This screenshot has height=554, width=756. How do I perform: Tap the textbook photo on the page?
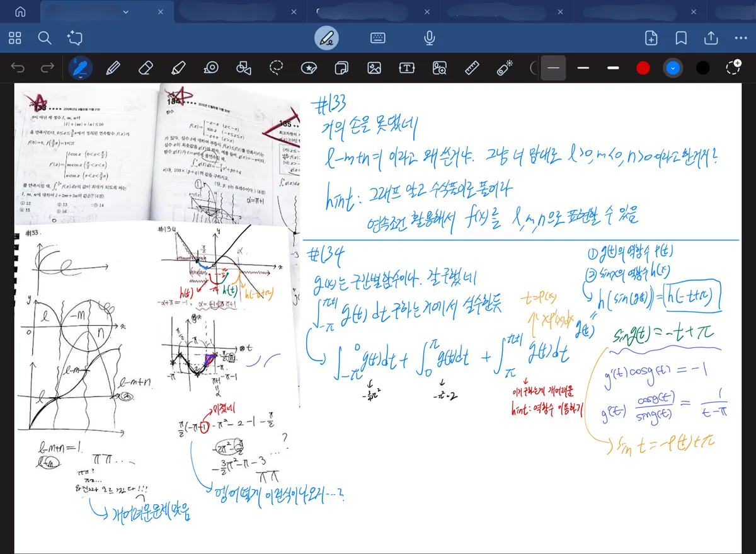[x=157, y=154]
